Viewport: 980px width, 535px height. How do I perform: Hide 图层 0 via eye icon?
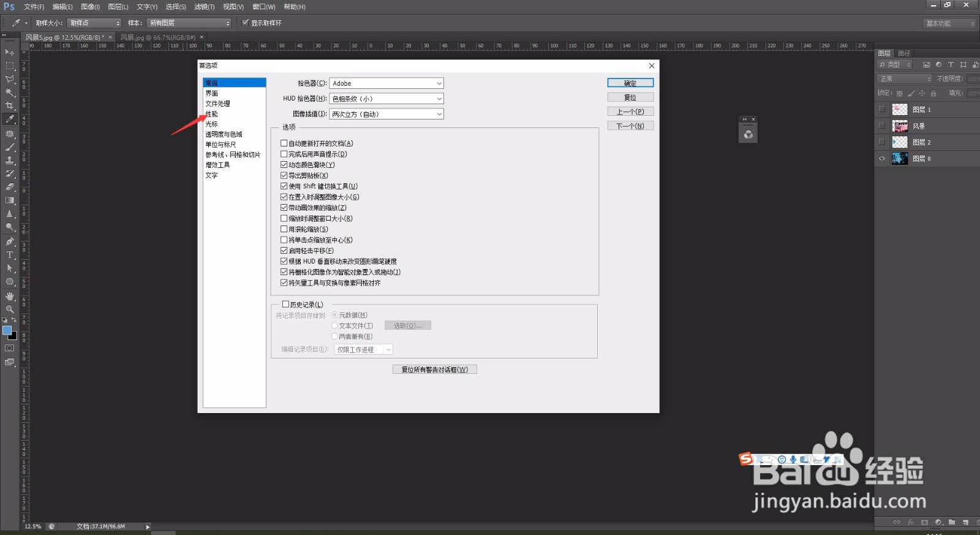point(882,159)
